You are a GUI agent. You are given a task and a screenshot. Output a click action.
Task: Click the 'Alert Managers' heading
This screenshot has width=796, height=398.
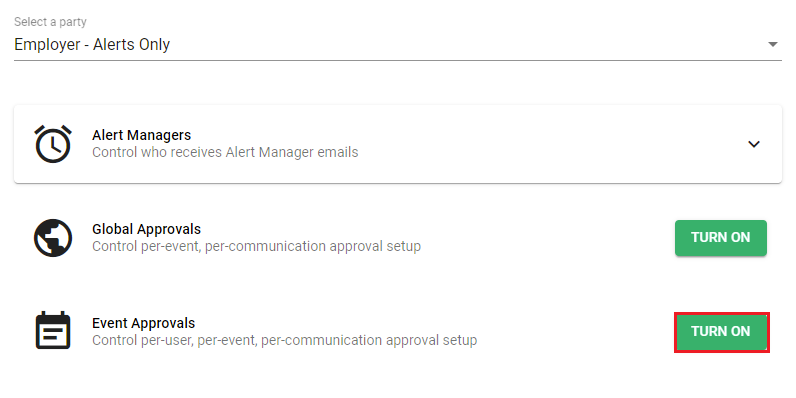pos(141,135)
